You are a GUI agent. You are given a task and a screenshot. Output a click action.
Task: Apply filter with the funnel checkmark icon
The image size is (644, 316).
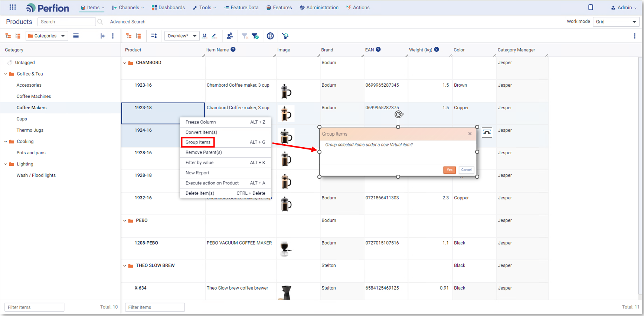pyautogui.click(x=255, y=36)
